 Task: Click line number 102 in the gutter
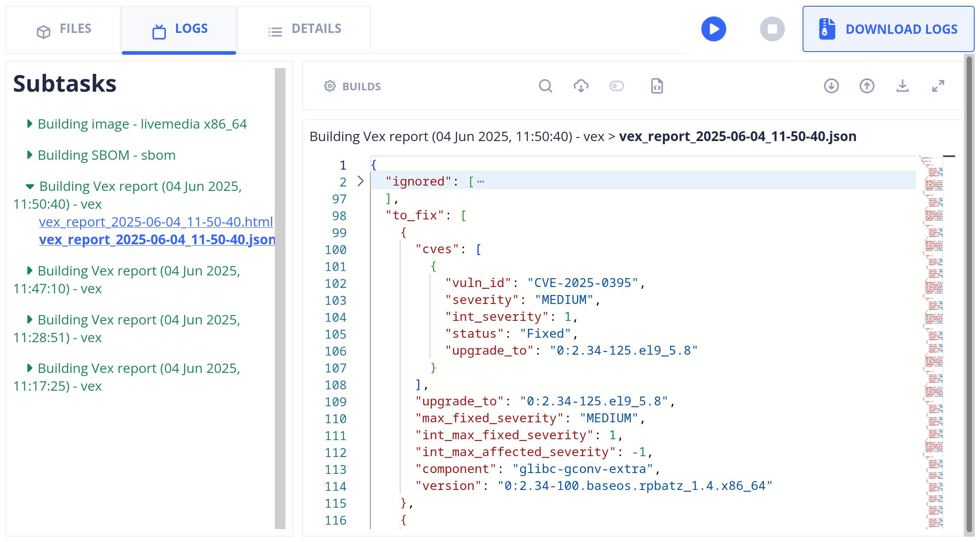click(x=335, y=283)
